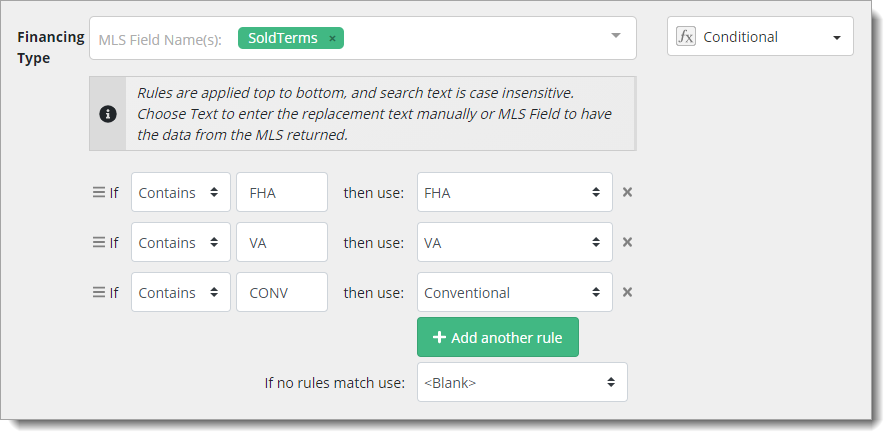Open the Conditional mode dropdown
892x440 pixels.
pos(762,37)
